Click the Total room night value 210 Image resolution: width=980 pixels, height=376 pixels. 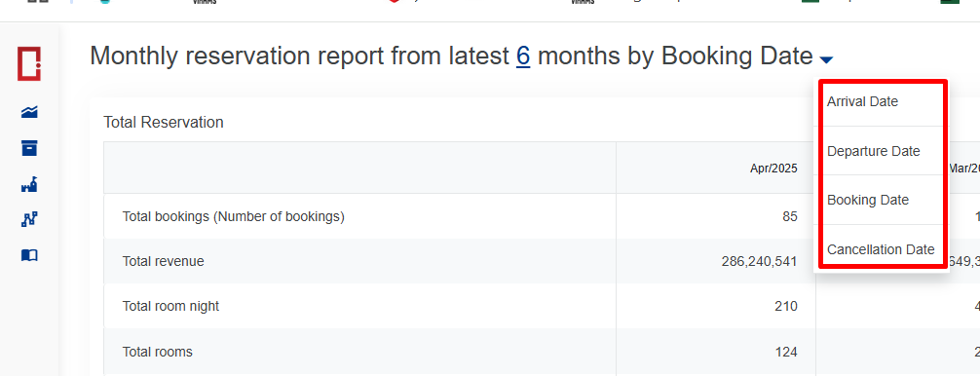coord(785,307)
